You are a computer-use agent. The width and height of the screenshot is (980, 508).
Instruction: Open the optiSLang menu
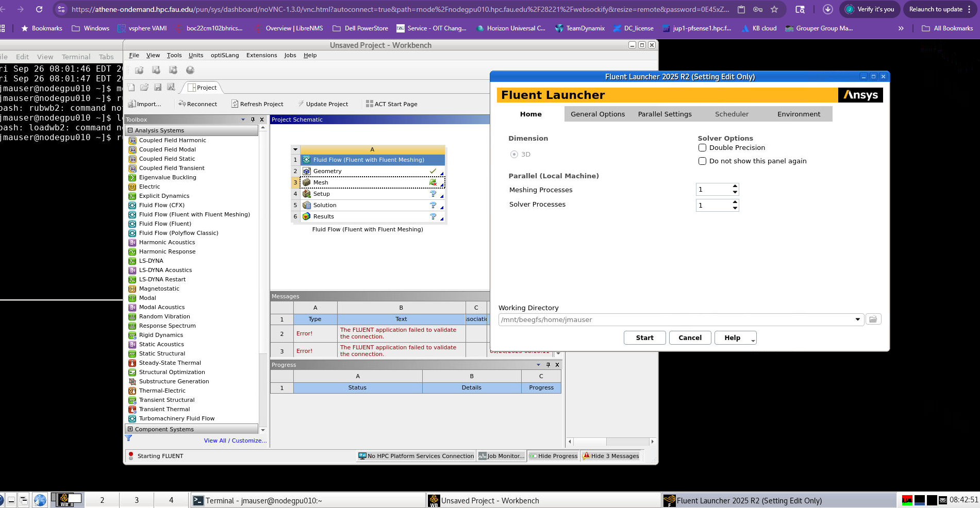pos(225,55)
